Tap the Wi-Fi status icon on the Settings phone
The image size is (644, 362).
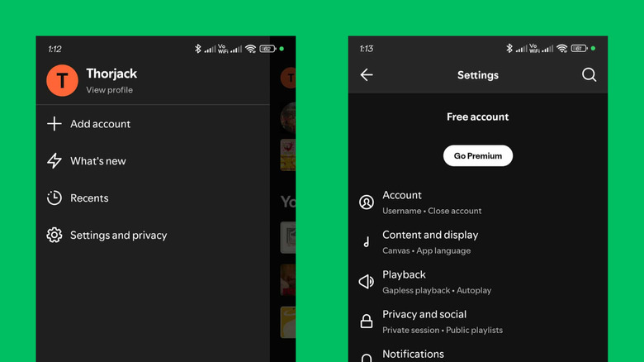(x=562, y=49)
